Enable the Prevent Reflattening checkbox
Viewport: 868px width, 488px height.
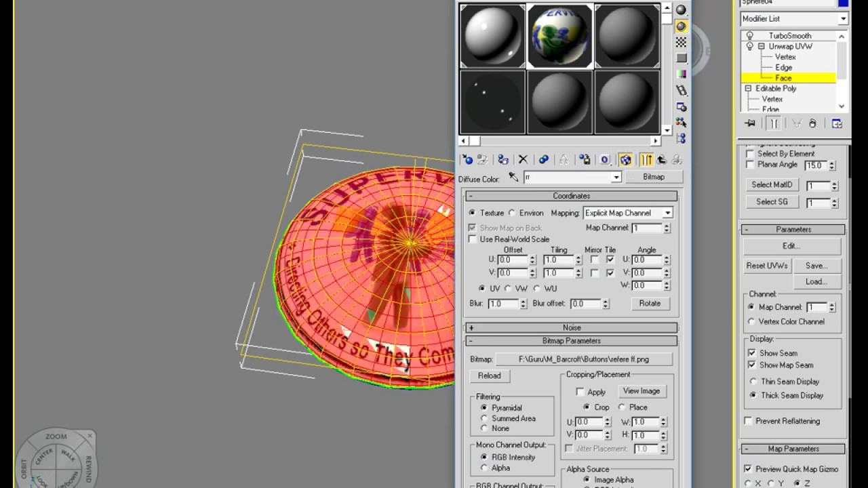coord(749,421)
